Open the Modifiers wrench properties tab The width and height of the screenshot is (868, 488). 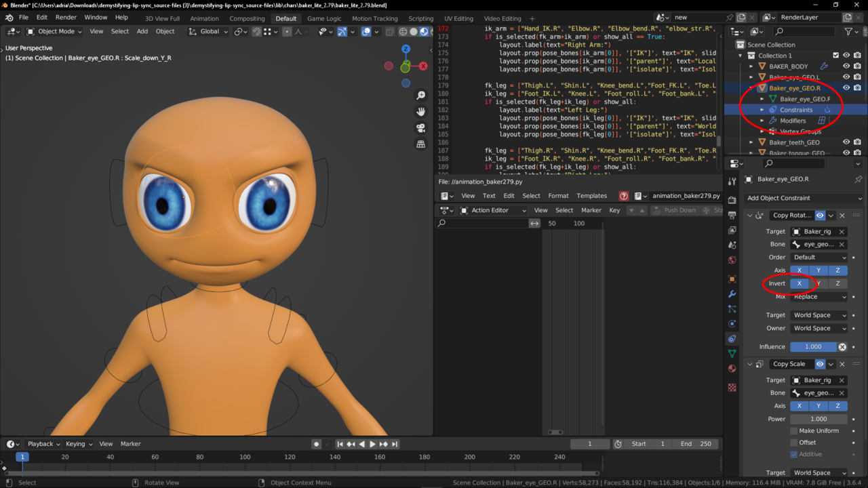pos(732,294)
